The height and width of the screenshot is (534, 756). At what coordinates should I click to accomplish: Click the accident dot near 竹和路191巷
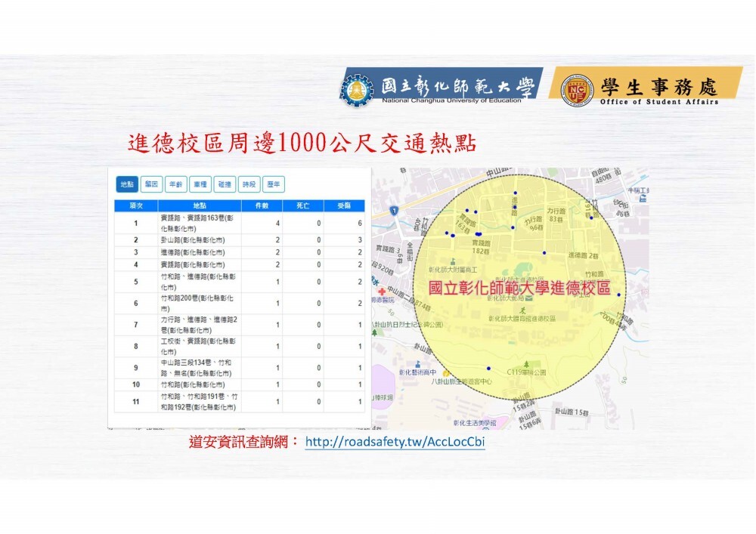pyautogui.click(x=592, y=218)
